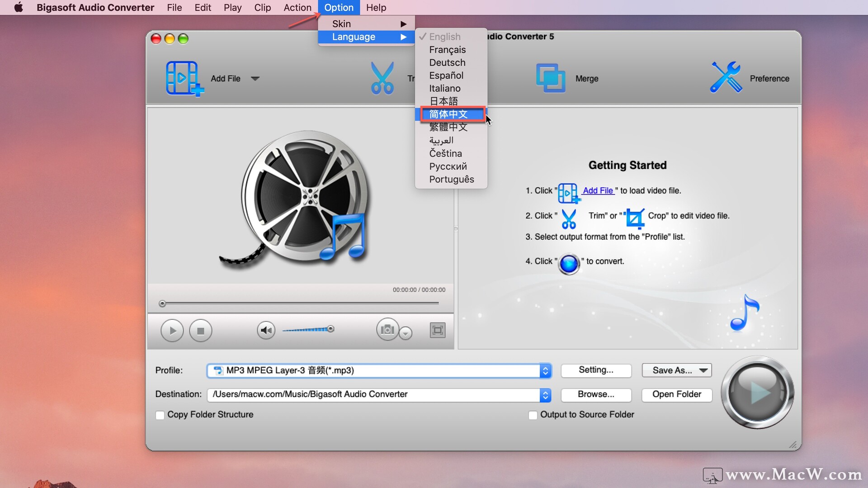Click the large round Convert button
The width and height of the screenshot is (868, 488).
757,393
